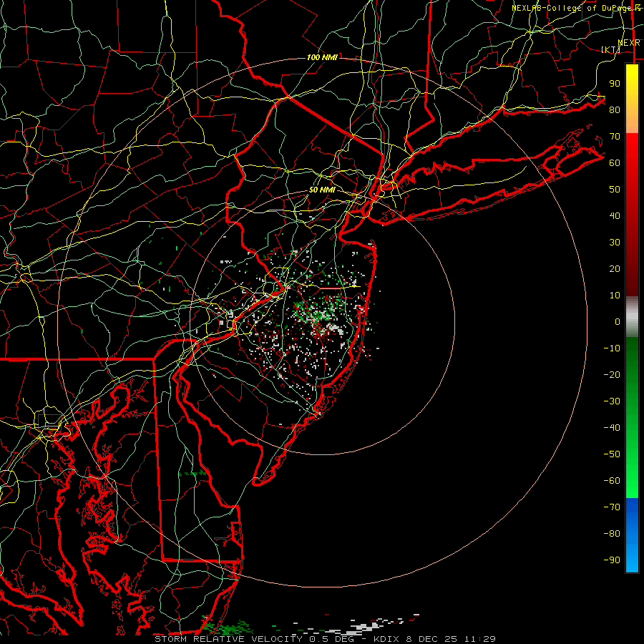The width and height of the screenshot is (644, 644).
Task: Click the 60 value on velocity scale
Action: click(x=615, y=162)
